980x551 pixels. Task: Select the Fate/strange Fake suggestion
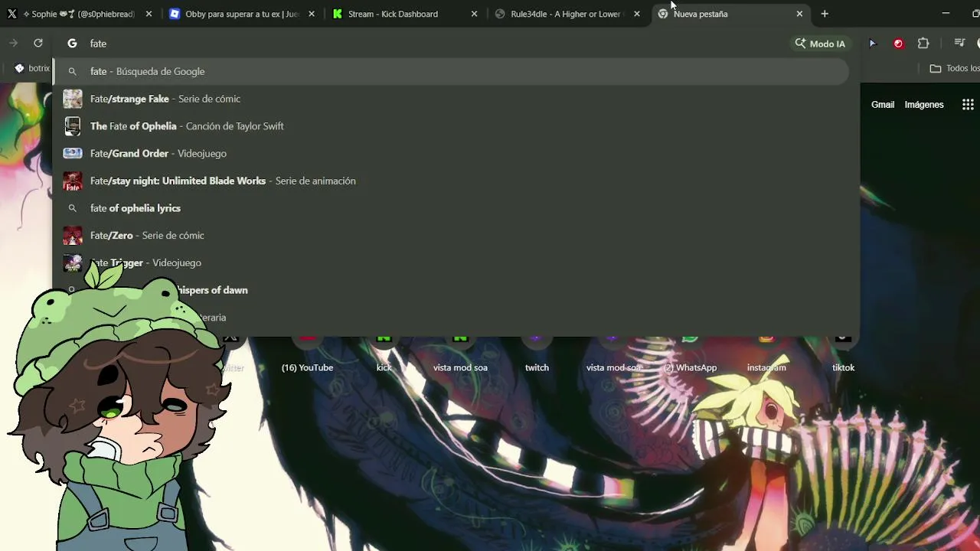click(x=451, y=99)
